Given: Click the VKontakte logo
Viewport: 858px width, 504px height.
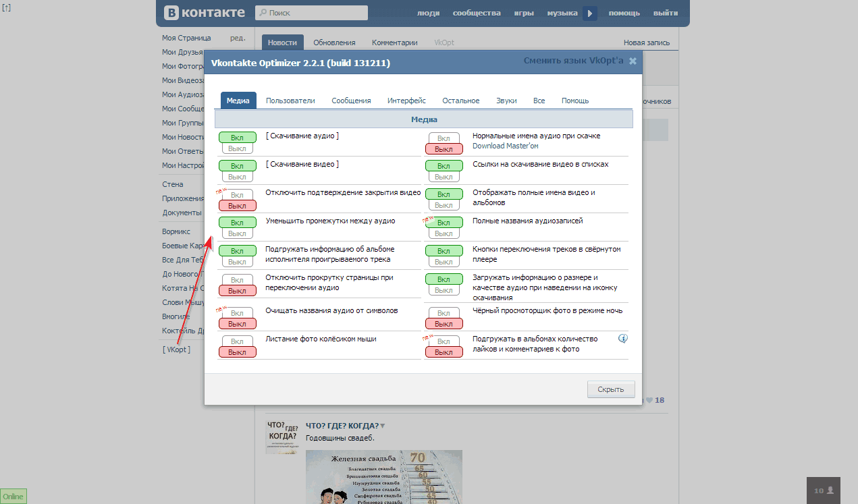Looking at the screenshot, I should coord(205,13).
